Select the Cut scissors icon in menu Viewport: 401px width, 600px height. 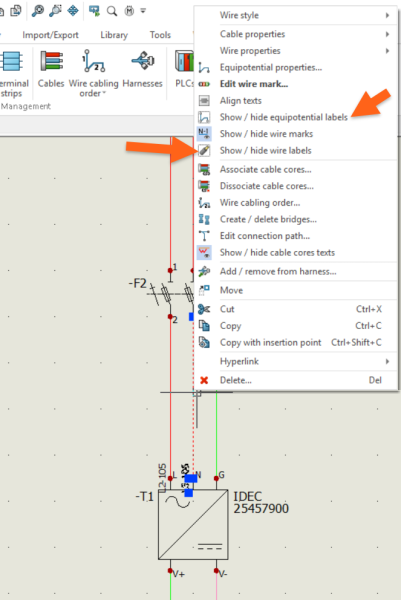point(204,309)
